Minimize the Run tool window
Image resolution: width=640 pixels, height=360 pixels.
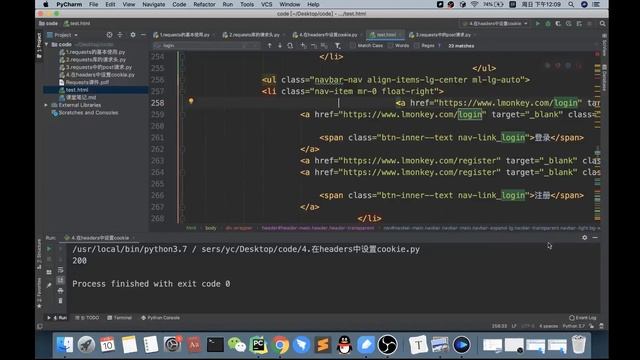(595, 238)
